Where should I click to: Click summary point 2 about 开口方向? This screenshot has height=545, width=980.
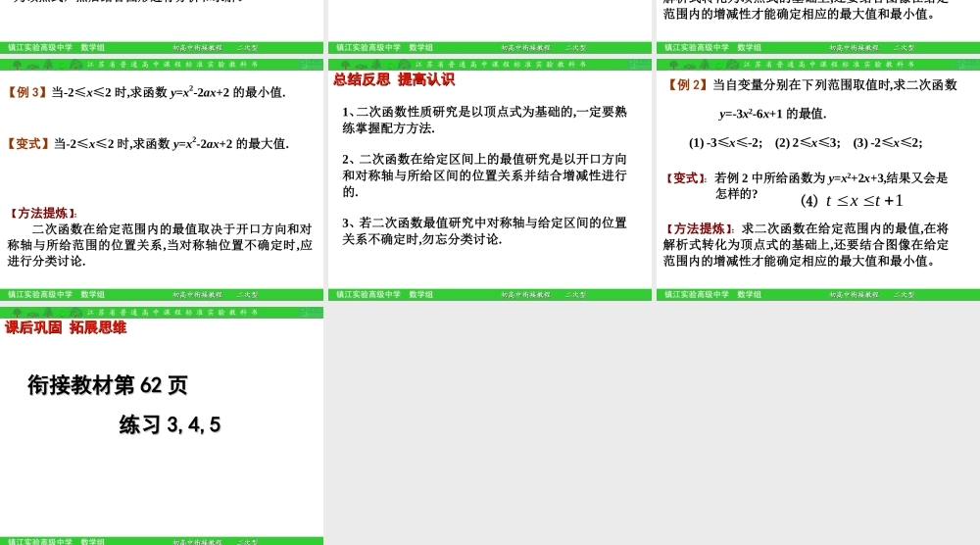point(484,175)
